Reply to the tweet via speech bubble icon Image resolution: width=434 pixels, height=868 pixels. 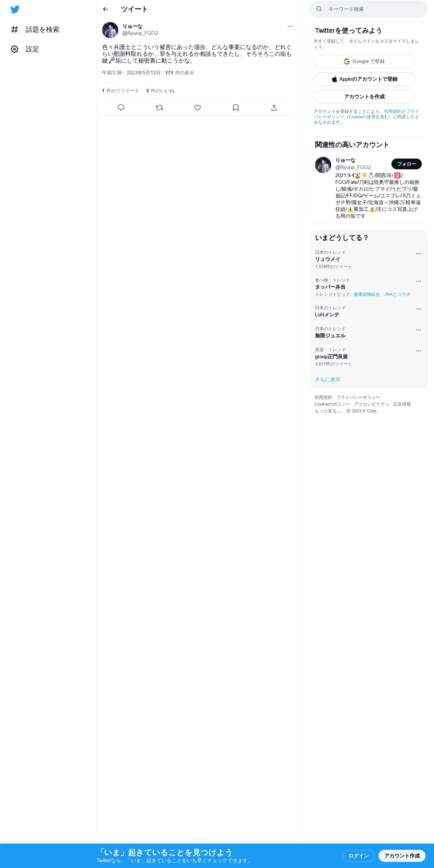click(121, 107)
